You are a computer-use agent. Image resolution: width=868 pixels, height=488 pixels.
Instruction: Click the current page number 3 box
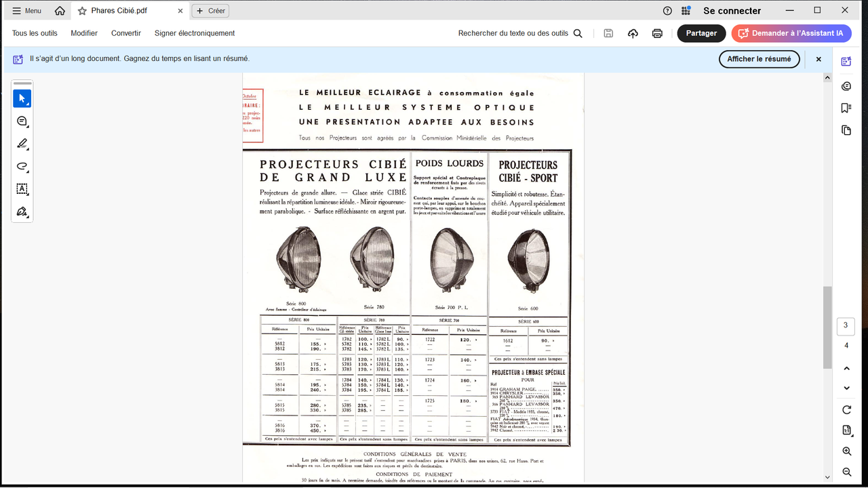pyautogui.click(x=846, y=325)
